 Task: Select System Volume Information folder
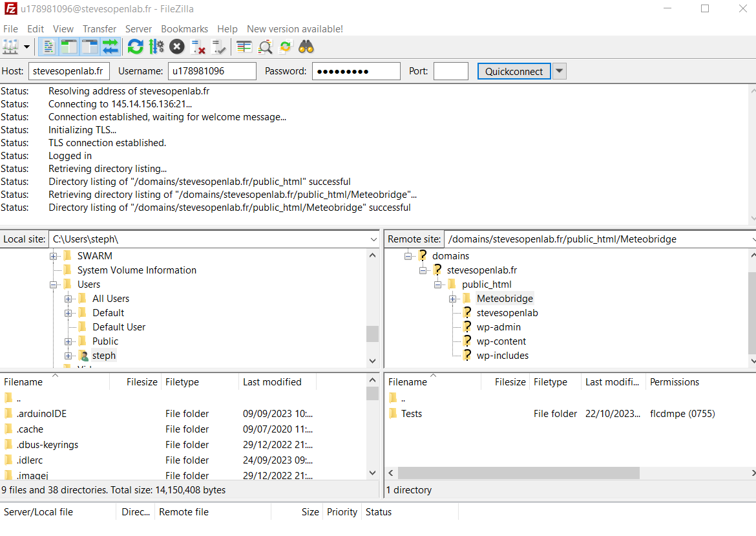click(137, 270)
